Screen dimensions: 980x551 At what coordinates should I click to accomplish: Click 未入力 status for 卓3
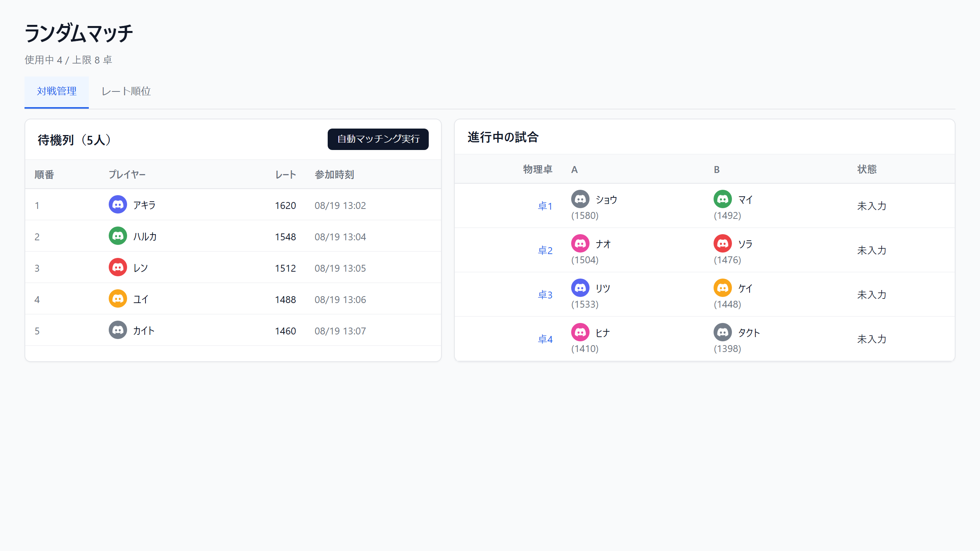872,295
